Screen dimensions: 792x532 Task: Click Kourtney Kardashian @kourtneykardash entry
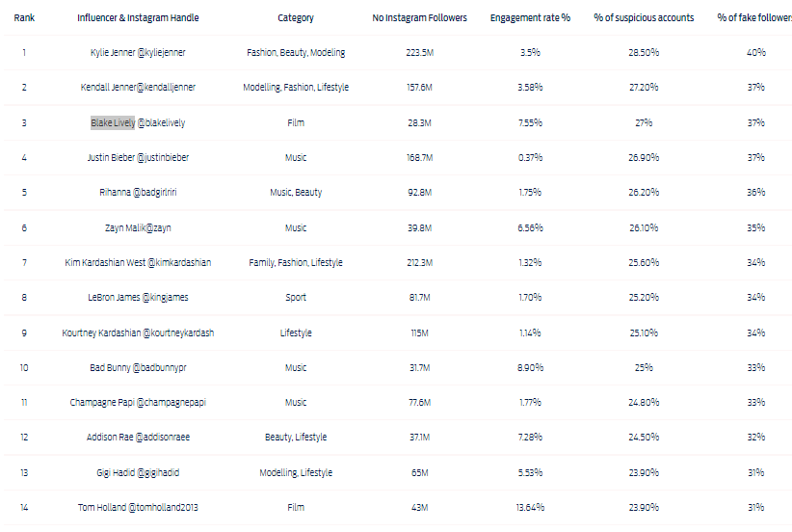point(138,333)
